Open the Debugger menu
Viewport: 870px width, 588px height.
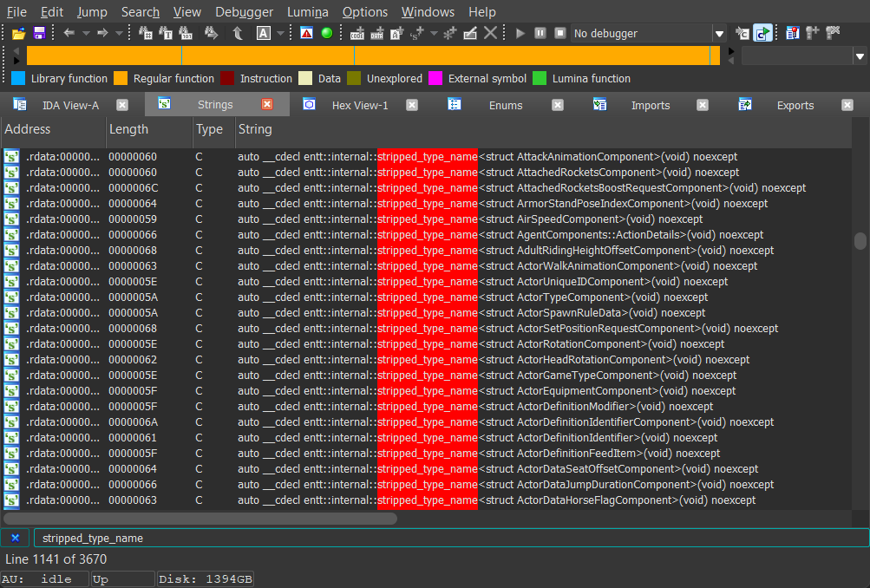[x=244, y=11]
